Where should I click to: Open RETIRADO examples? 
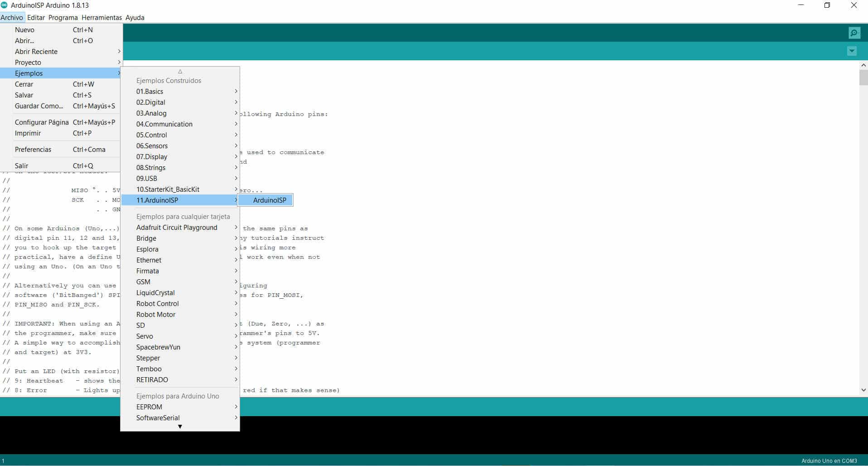180,380
